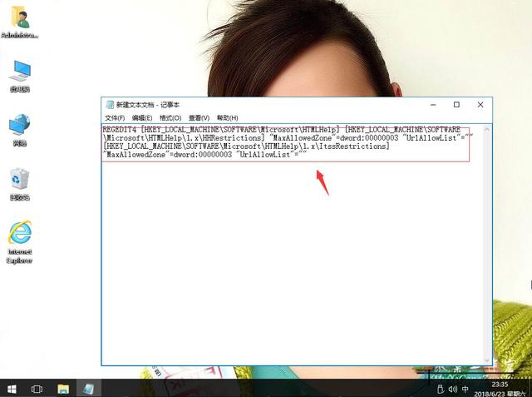This screenshot has width=532, height=397.
Task: Open the volume control in the tray
Action: pyautogui.click(x=452, y=390)
